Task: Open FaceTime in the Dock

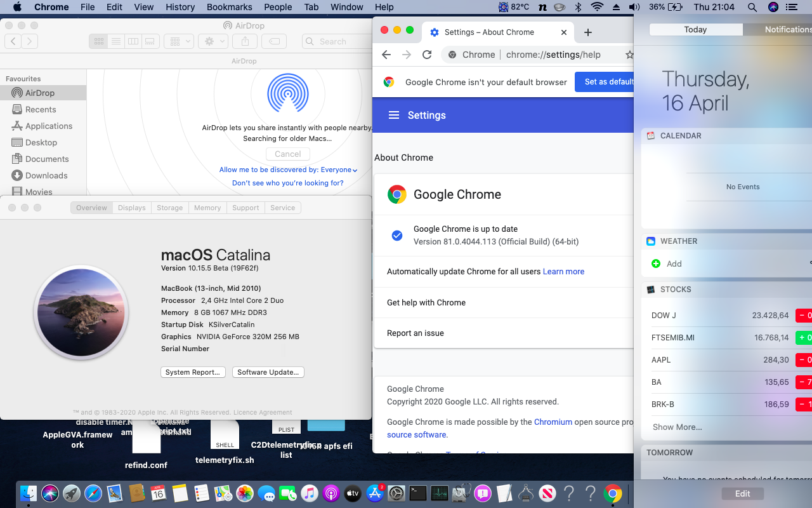Action: [288, 493]
